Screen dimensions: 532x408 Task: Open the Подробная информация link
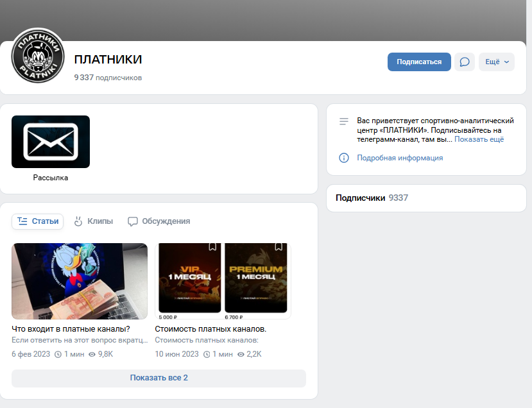(400, 158)
